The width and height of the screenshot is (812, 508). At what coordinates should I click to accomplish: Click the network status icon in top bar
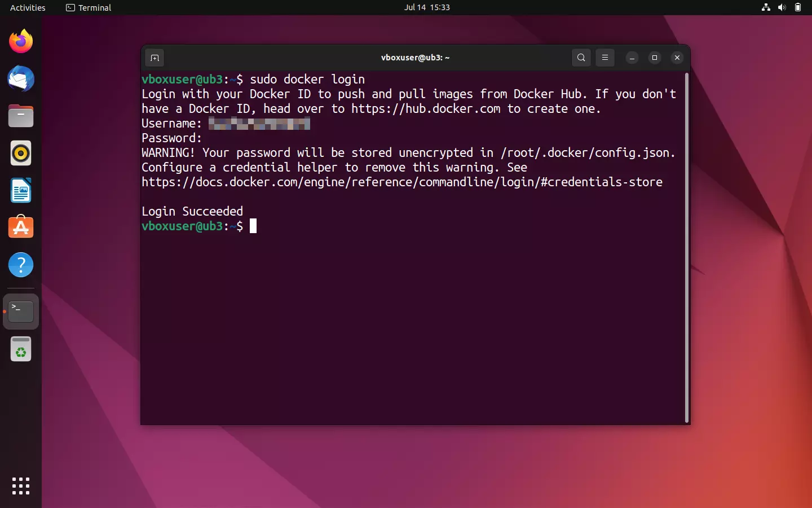click(765, 7)
